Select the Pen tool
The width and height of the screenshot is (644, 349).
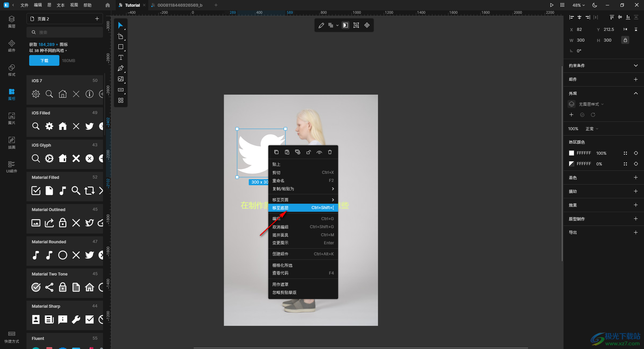[121, 68]
